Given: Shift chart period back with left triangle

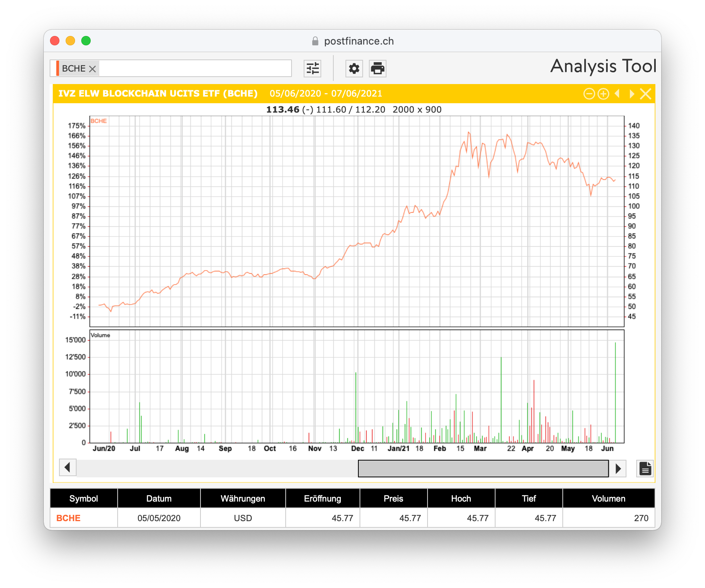Looking at the screenshot, I should click(x=617, y=94).
